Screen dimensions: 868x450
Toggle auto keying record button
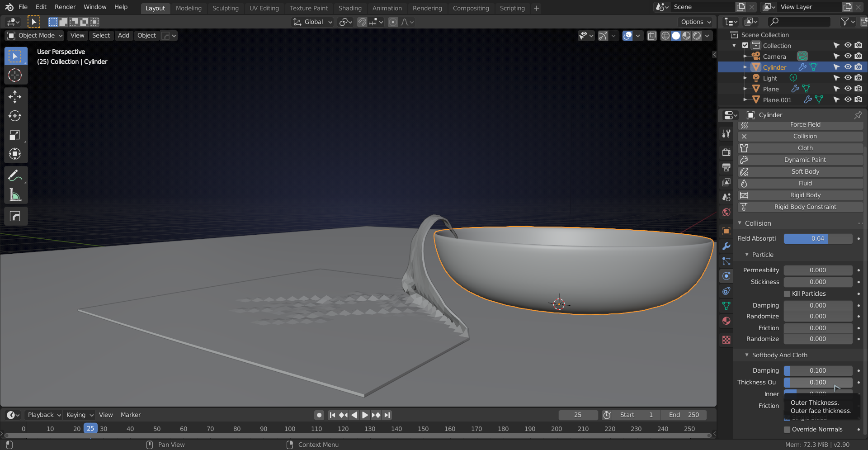[319, 415]
